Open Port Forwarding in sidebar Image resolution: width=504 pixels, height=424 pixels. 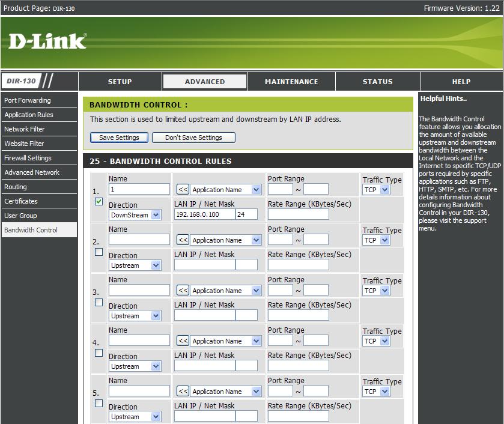(39, 100)
